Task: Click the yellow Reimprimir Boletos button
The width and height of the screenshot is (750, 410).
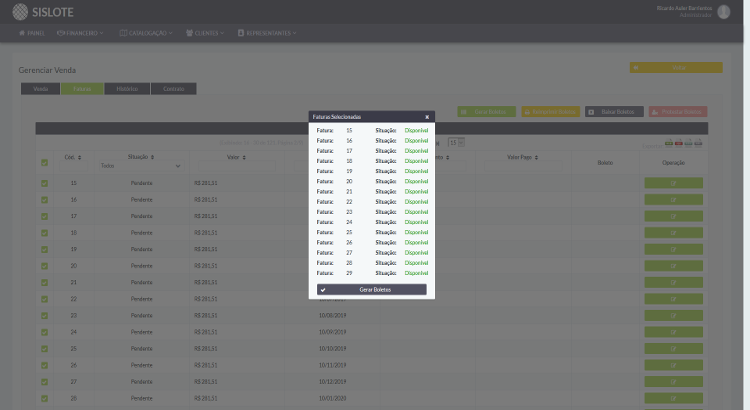Action: click(x=551, y=111)
